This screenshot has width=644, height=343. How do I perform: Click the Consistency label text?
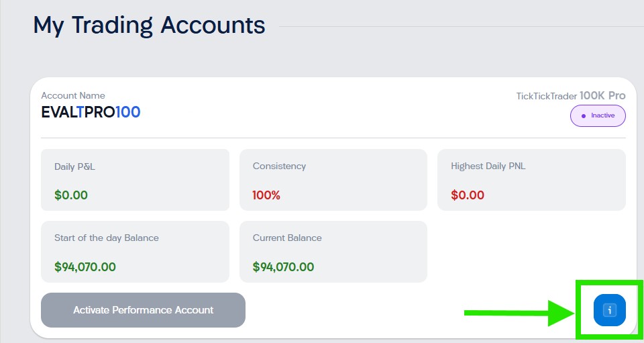[279, 166]
